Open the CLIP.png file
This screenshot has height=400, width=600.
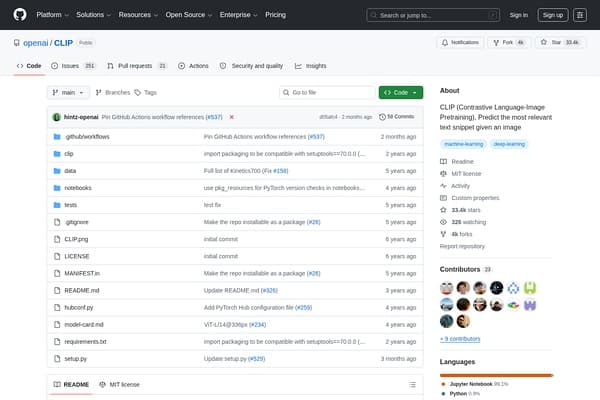point(76,239)
